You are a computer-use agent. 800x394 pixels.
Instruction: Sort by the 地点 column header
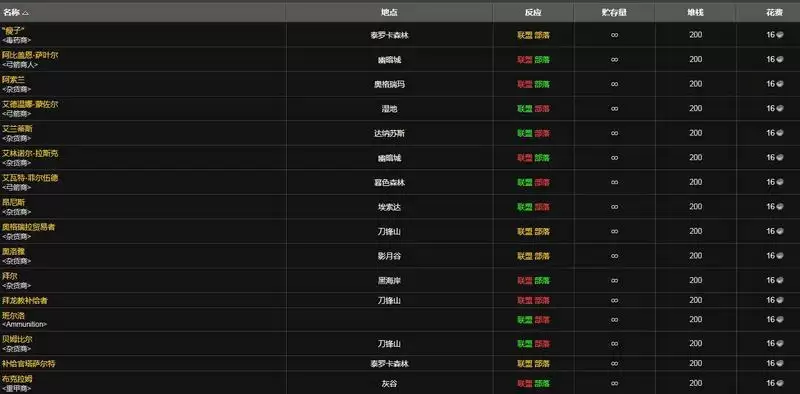point(389,13)
